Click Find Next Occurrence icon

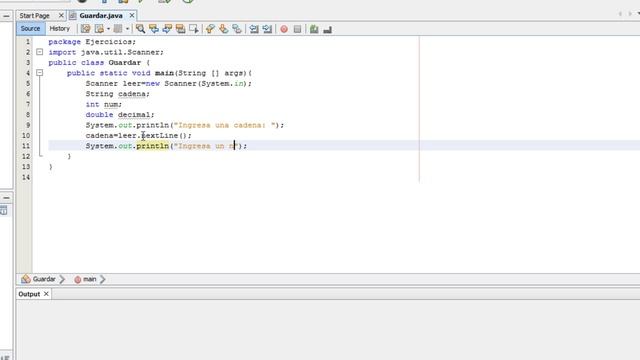(167, 29)
